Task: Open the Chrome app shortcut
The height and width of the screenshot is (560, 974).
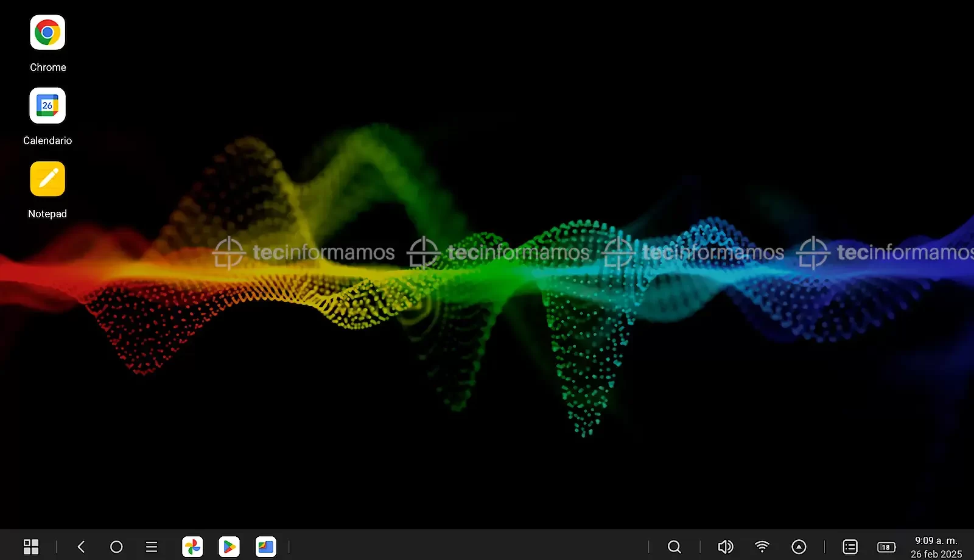Action: pos(47,33)
